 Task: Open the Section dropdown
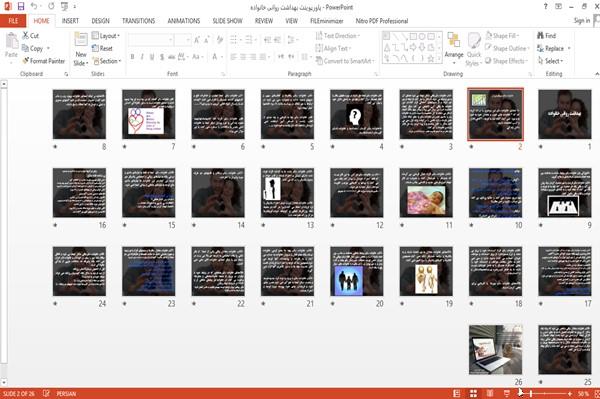coord(107,61)
